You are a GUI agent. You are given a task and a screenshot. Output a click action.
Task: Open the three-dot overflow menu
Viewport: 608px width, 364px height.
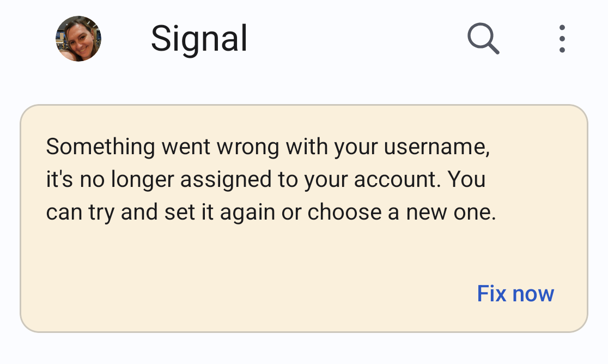pyautogui.click(x=562, y=39)
